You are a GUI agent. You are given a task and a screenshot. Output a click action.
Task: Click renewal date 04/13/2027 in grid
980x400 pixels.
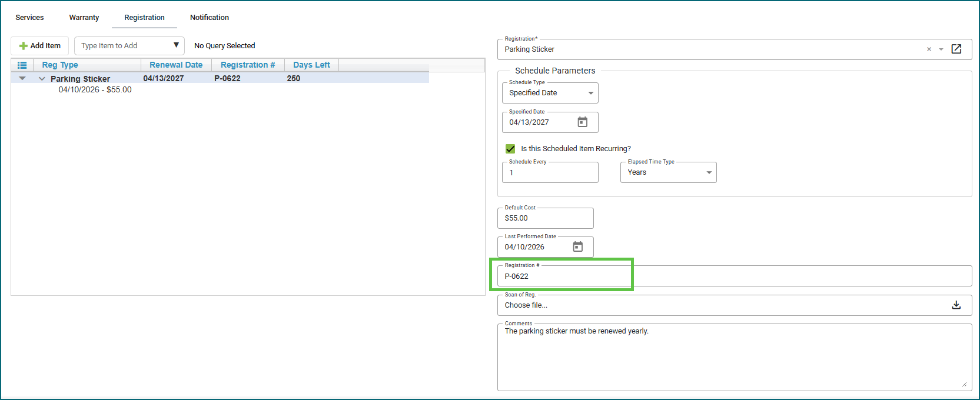tap(164, 78)
